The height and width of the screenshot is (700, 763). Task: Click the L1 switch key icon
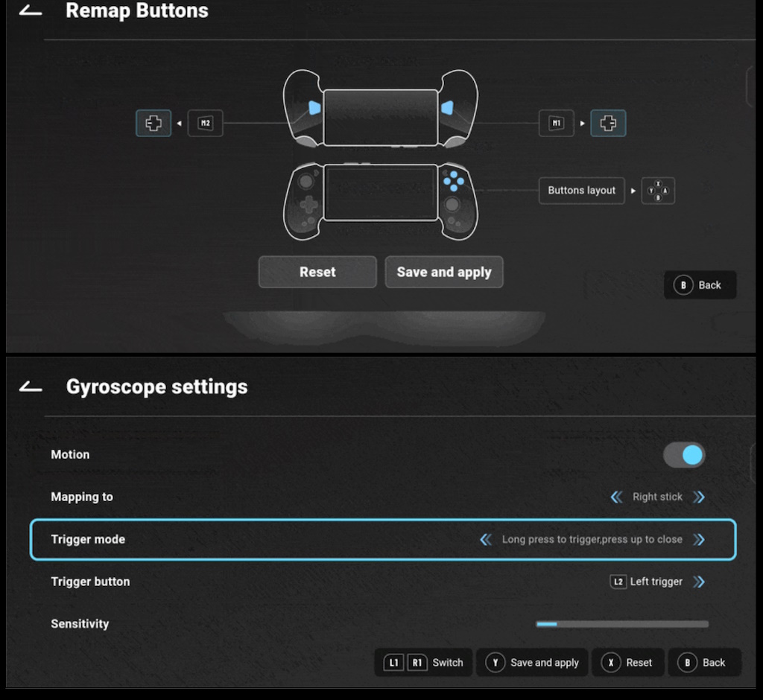[393, 663]
